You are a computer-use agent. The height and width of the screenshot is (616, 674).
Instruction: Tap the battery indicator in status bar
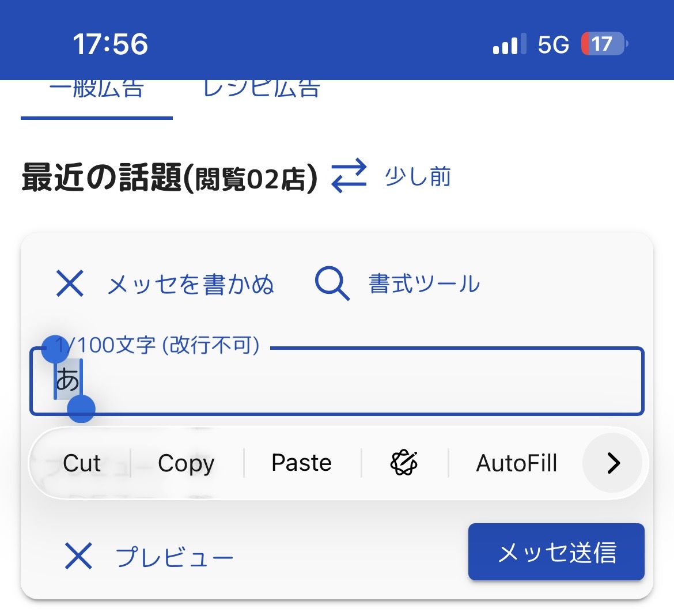click(x=604, y=43)
